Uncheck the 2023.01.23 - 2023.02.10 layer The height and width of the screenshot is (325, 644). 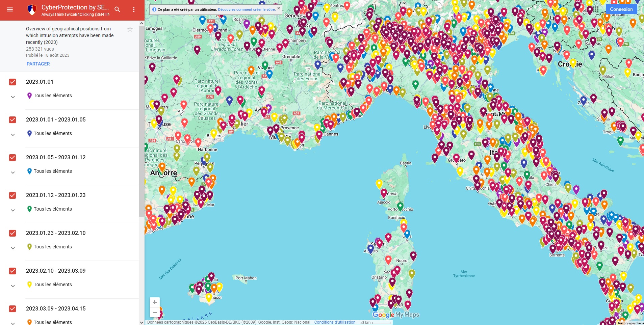point(12,233)
